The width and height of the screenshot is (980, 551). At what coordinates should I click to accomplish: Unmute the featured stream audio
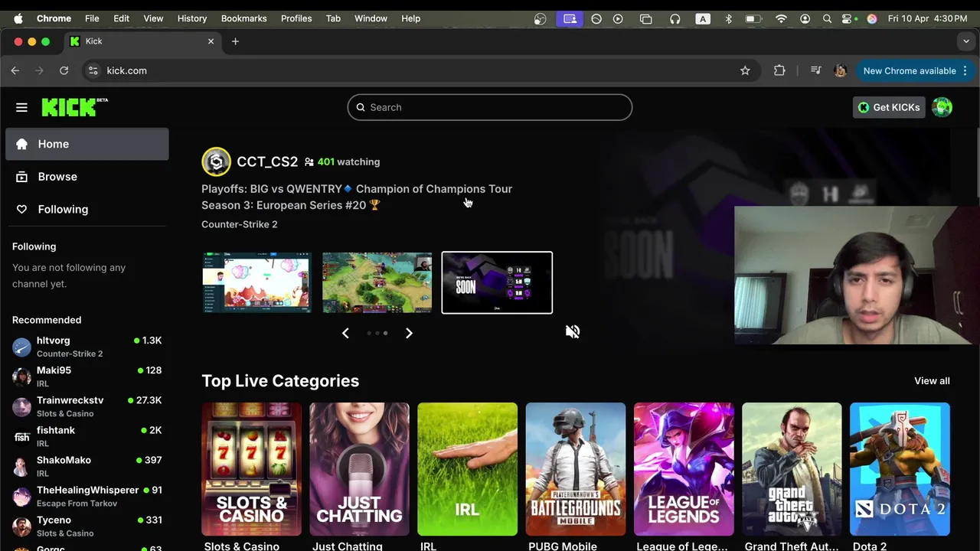point(573,331)
